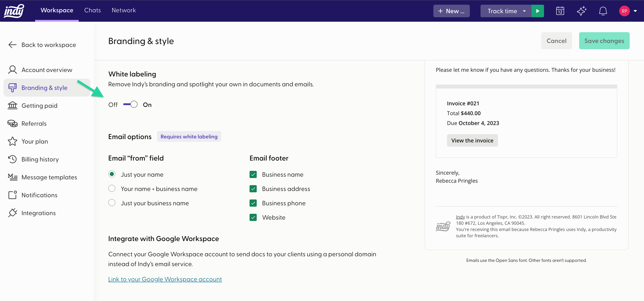Click the 'Invoice #021' text in preview
The width and height of the screenshot is (644, 301).
coord(463,103)
